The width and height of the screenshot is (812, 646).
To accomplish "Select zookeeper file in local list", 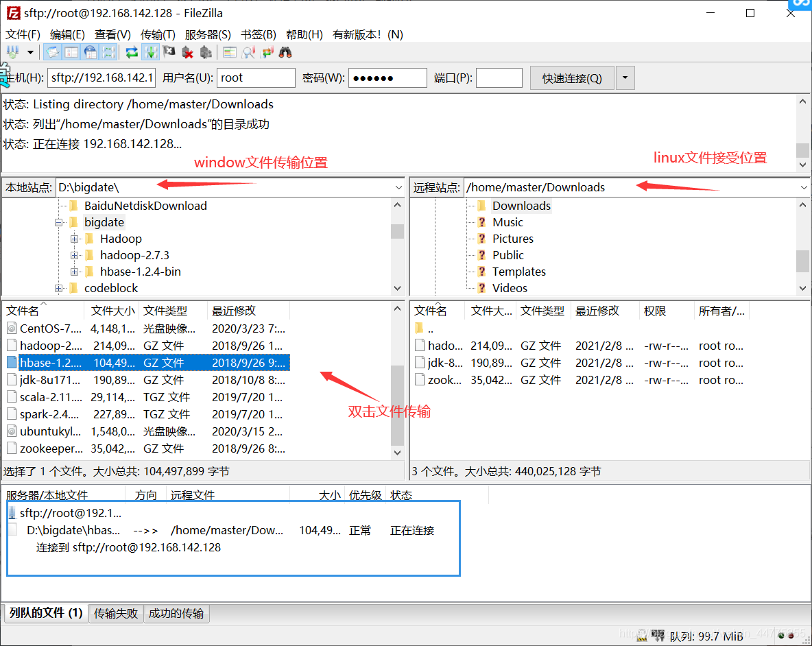I will 147,448.
